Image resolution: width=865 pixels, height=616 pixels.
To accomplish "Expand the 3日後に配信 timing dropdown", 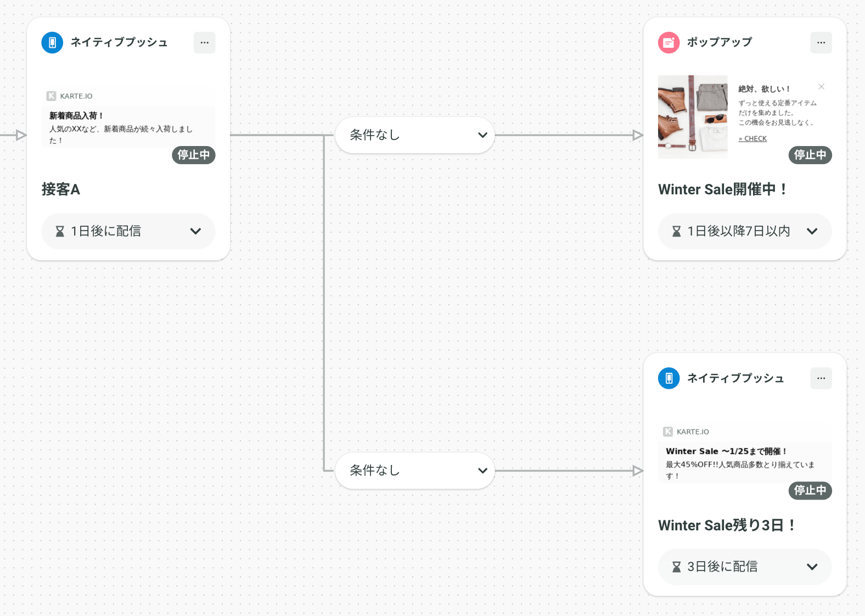I will click(x=745, y=567).
